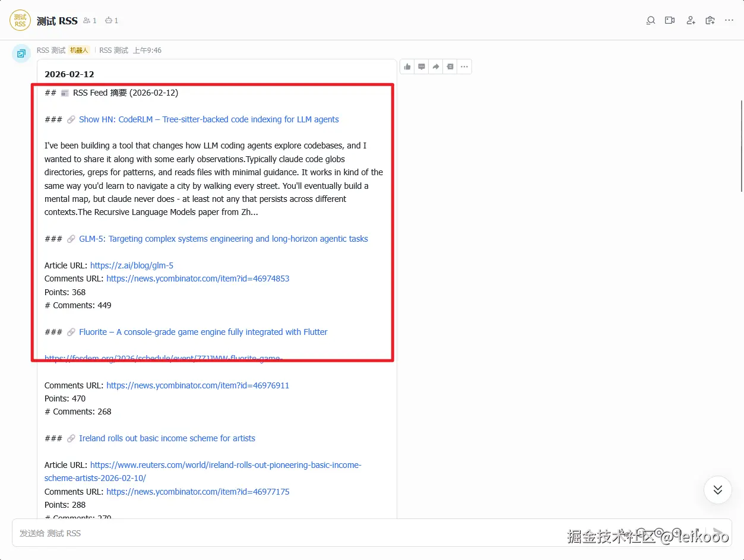The height and width of the screenshot is (560, 744).
Task: Jump to latest messages with double-chevron button
Action: [x=718, y=490]
